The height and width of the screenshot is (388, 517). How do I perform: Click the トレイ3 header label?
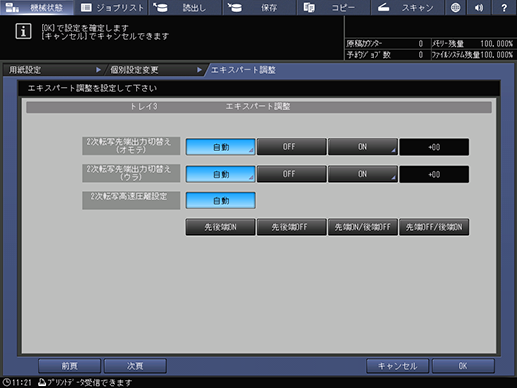[144, 107]
